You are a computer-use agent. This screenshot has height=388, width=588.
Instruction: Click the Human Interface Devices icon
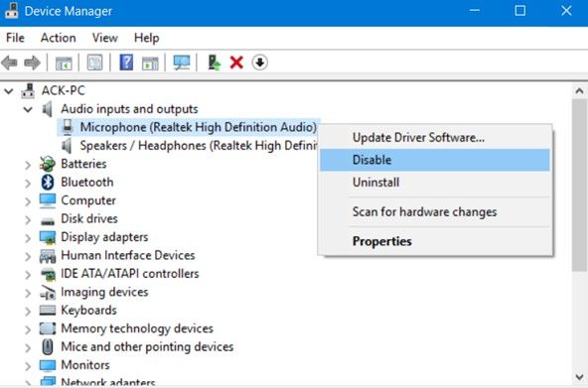tap(48, 256)
